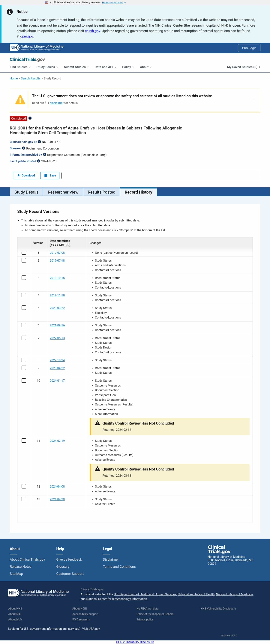Select version 6 checkbox
Image resolution: width=270 pixels, height=644 pixels.
pyautogui.click(x=24, y=325)
